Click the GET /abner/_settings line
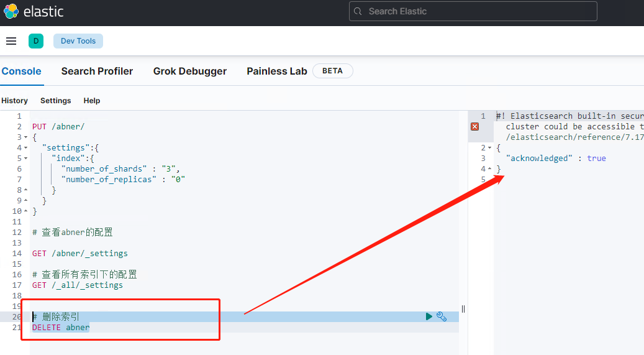This screenshot has height=355, width=644. [80, 254]
